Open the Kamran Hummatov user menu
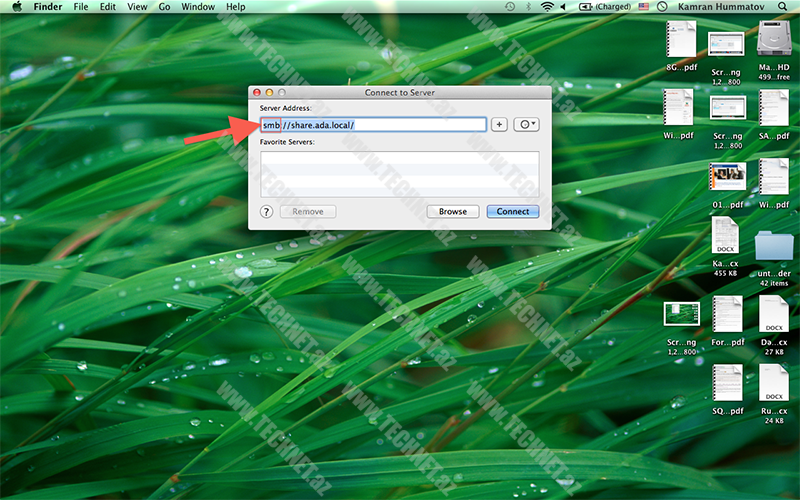Viewport: 800px width, 500px height. 721,7
